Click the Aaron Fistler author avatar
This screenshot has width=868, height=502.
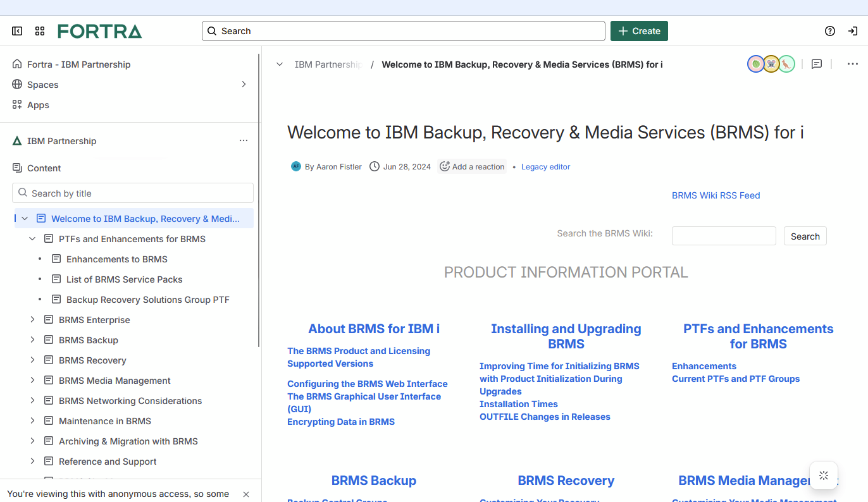click(x=295, y=166)
